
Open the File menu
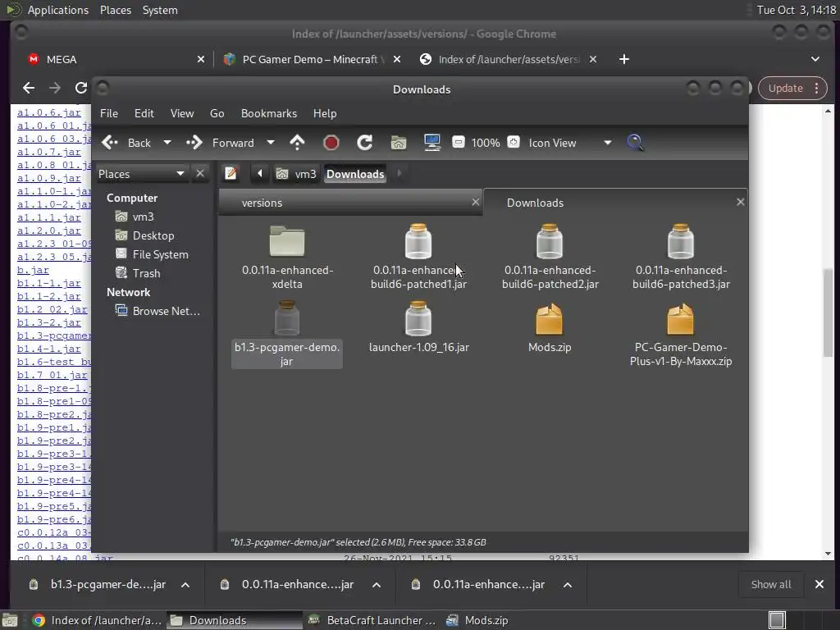pos(109,113)
